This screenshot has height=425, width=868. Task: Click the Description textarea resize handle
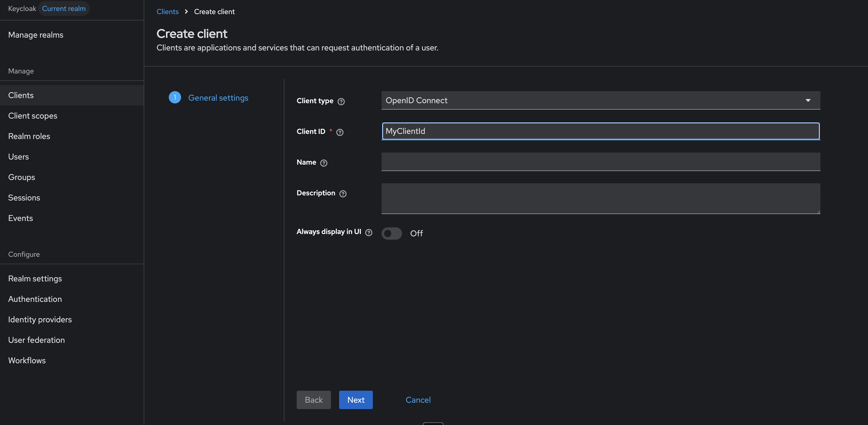tap(818, 211)
